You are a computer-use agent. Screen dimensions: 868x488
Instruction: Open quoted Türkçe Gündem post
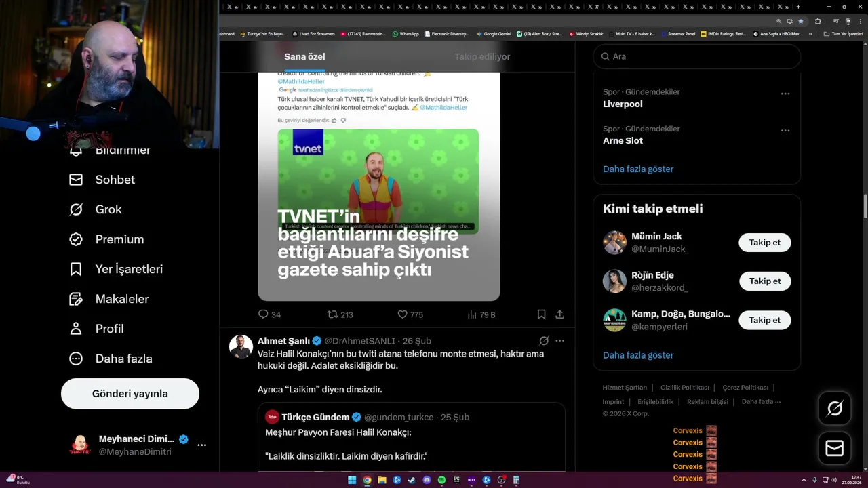(x=412, y=437)
